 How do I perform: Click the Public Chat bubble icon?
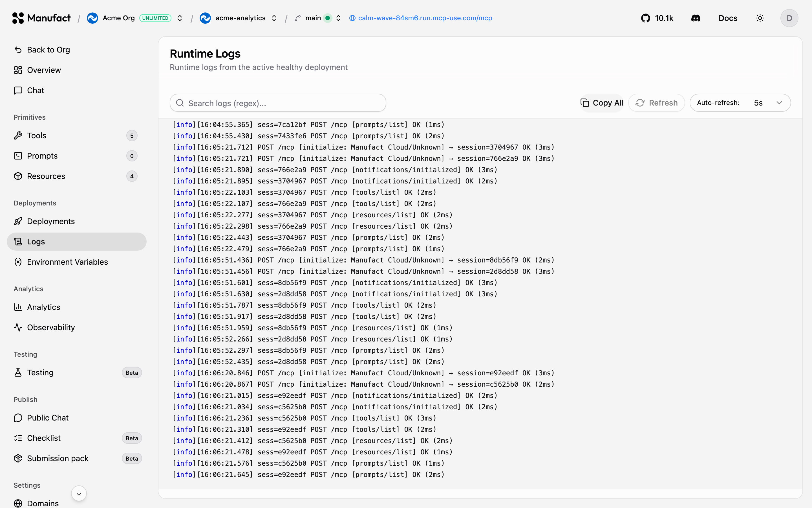(18, 418)
